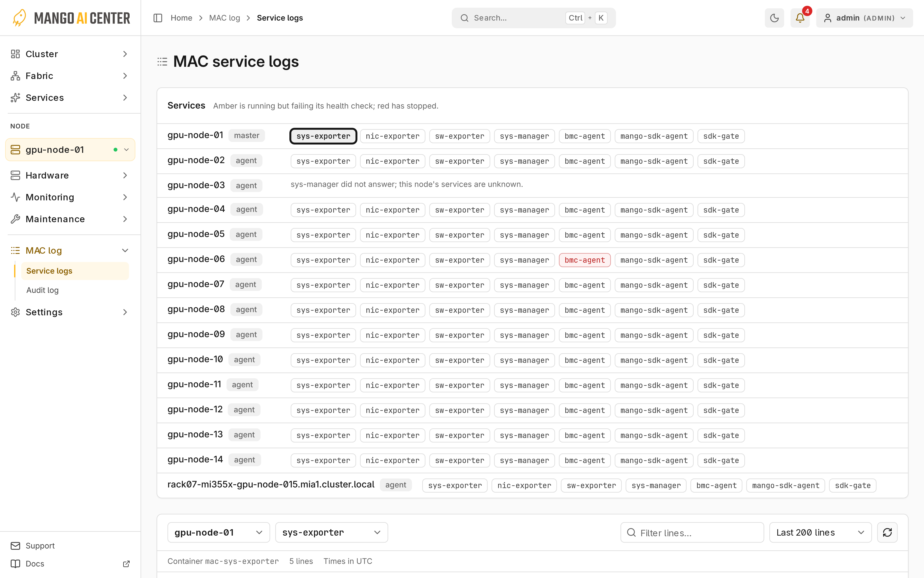924x578 pixels.
Task: Click the Support envelope icon
Action: [x=15, y=545]
